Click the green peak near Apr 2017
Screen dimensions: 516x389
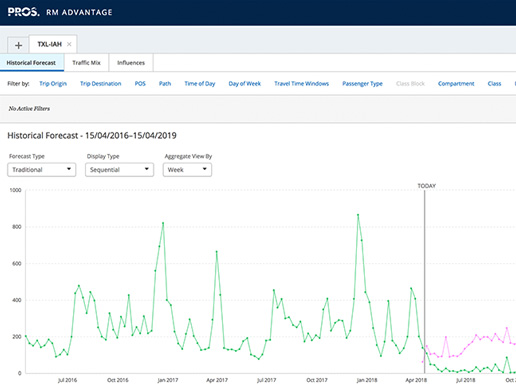[x=217, y=252]
